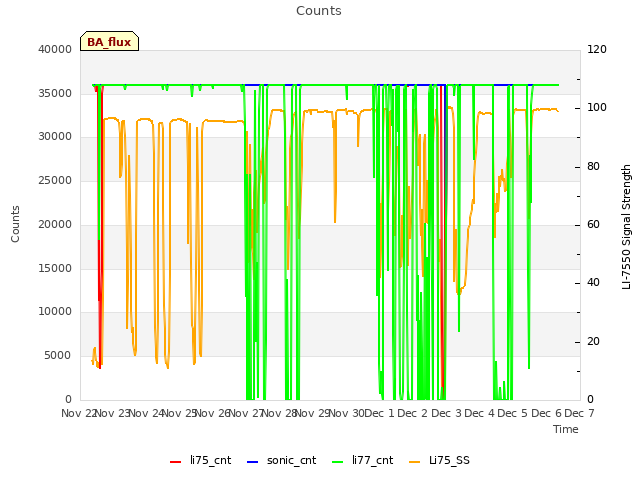Viewport: 640px width, 480px height.
Task: Click the 35000 left axis tick
Action: point(55,93)
